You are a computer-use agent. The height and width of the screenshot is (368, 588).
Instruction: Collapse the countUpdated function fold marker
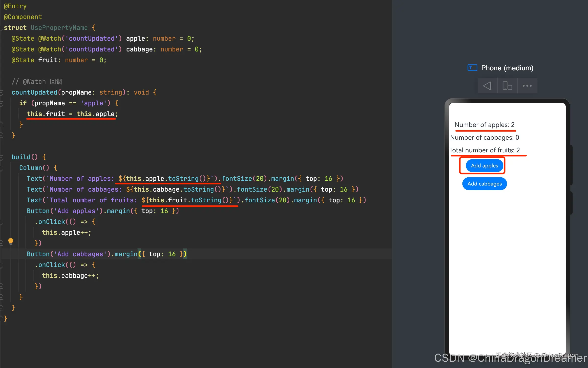point(1,93)
